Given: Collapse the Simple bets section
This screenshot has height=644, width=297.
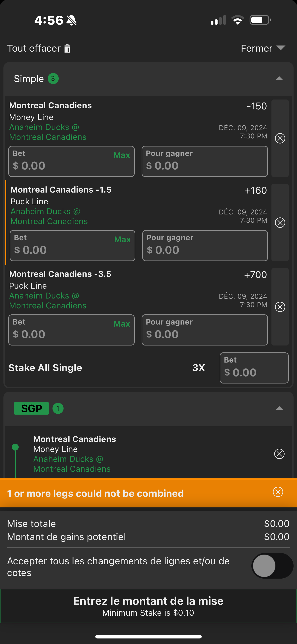Looking at the screenshot, I should coord(279,79).
